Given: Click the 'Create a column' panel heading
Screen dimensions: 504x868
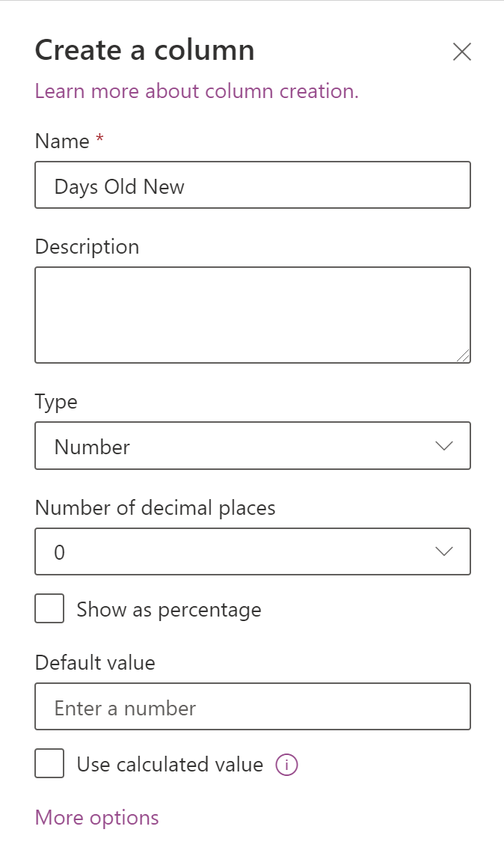Looking at the screenshot, I should [144, 50].
